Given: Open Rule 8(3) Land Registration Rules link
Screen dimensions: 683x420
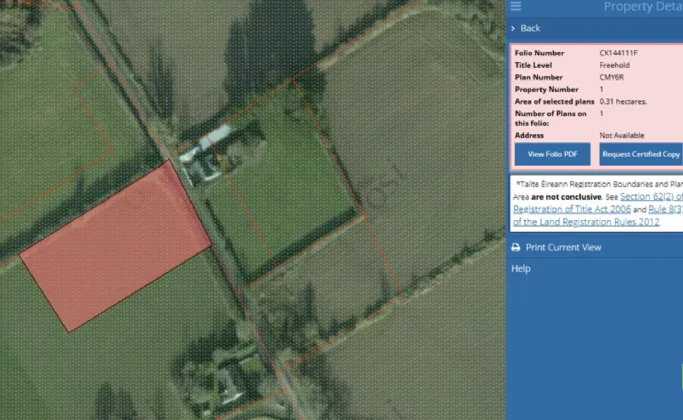Looking at the screenshot, I should pyautogui.click(x=598, y=216).
